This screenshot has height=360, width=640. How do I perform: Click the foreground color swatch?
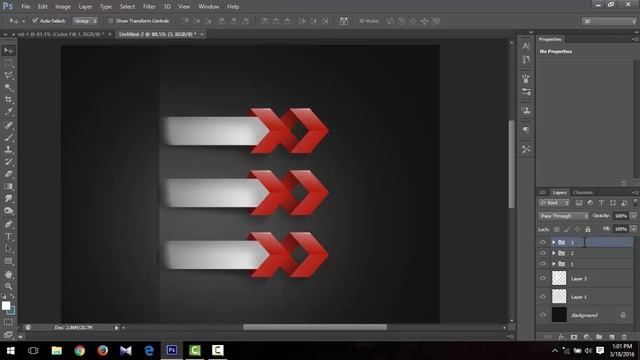(6, 306)
